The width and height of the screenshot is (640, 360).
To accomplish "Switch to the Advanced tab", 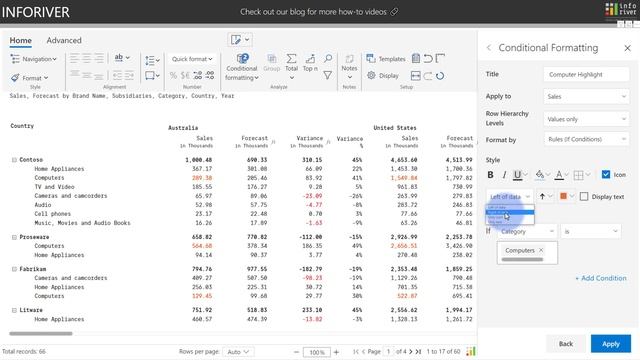I will click(64, 40).
